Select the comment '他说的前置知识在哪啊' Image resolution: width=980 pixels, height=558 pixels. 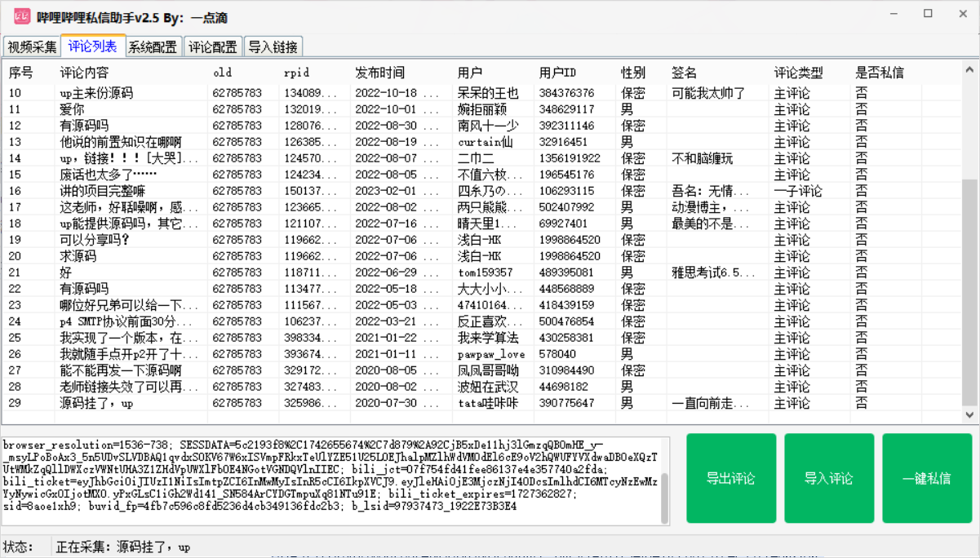pyautogui.click(x=121, y=142)
